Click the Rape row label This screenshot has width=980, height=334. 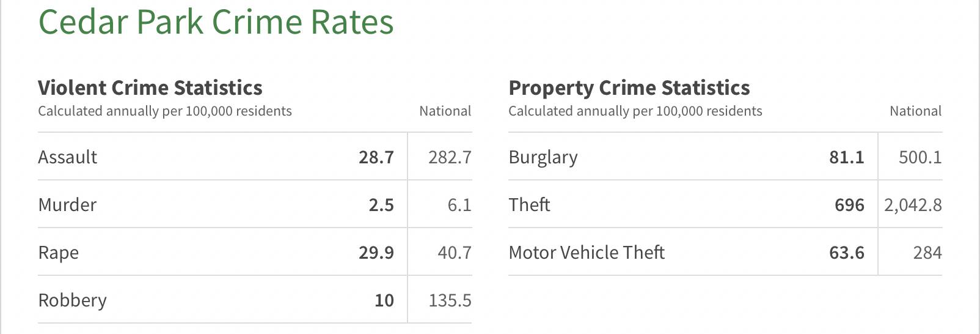point(58,253)
